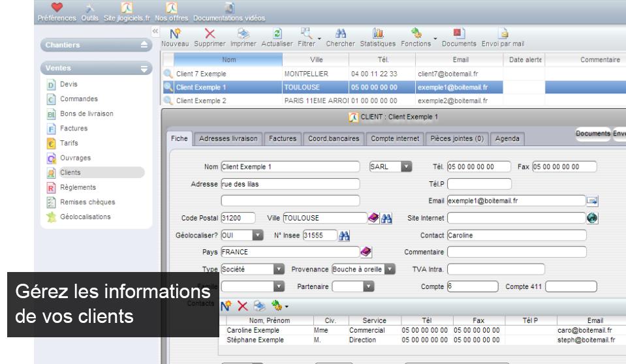Viewport: 626px width, 364px height.
Task: Switch to Pièces jointes (0) tab
Action: tap(457, 138)
